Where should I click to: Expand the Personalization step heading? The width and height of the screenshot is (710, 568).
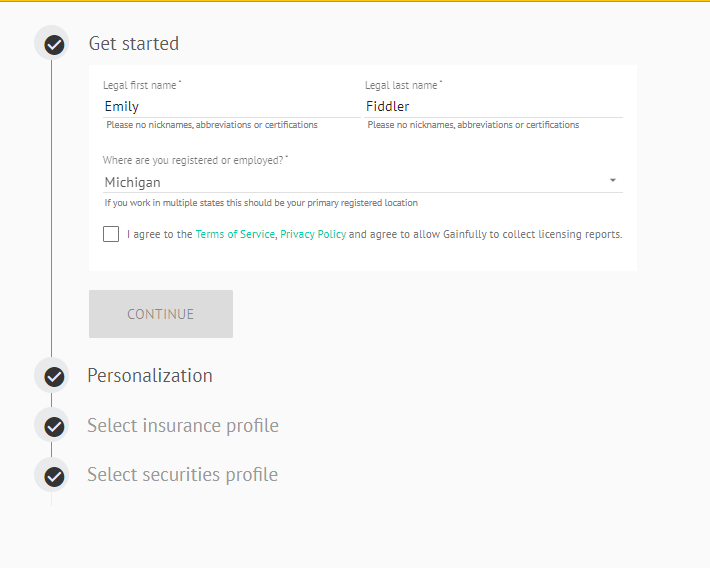click(x=150, y=376)
